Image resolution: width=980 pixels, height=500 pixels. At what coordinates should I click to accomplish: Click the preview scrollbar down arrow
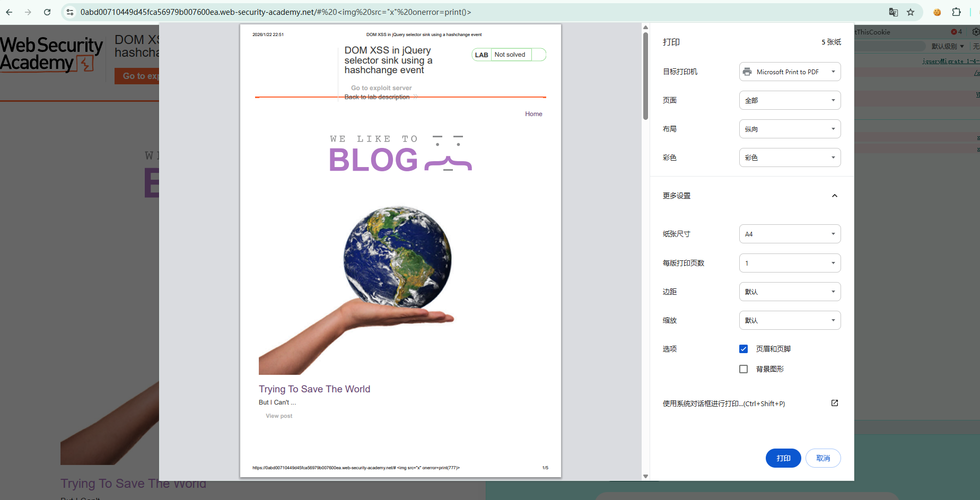[x=645, y=476]
